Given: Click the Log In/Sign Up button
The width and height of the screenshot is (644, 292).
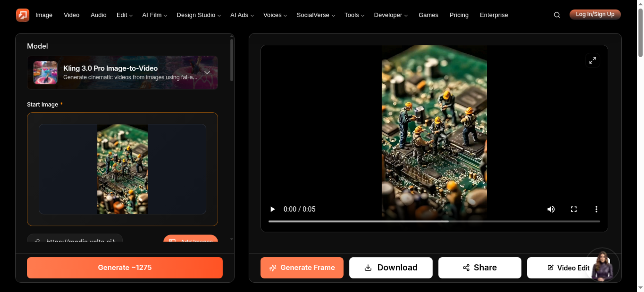Looking at the screenshot, I should point(595,14).
